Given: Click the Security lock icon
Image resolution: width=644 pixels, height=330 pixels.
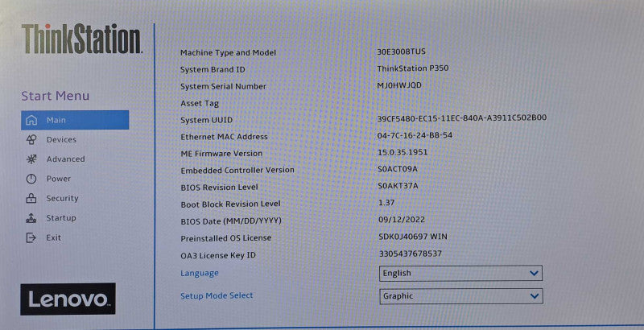Looking at the screenshot, I should pos(31,198).
